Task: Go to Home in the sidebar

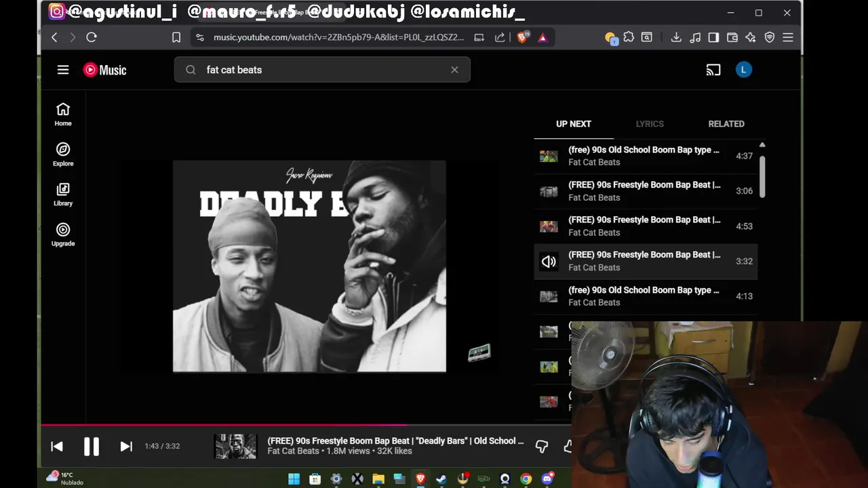Action: [63, 114]
